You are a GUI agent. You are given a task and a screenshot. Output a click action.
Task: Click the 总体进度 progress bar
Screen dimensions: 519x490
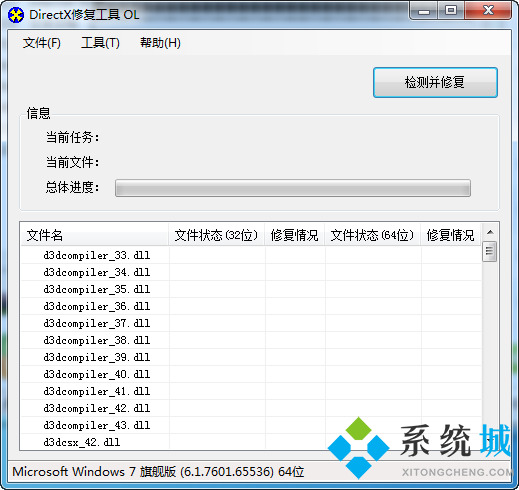tap(293, 188)
